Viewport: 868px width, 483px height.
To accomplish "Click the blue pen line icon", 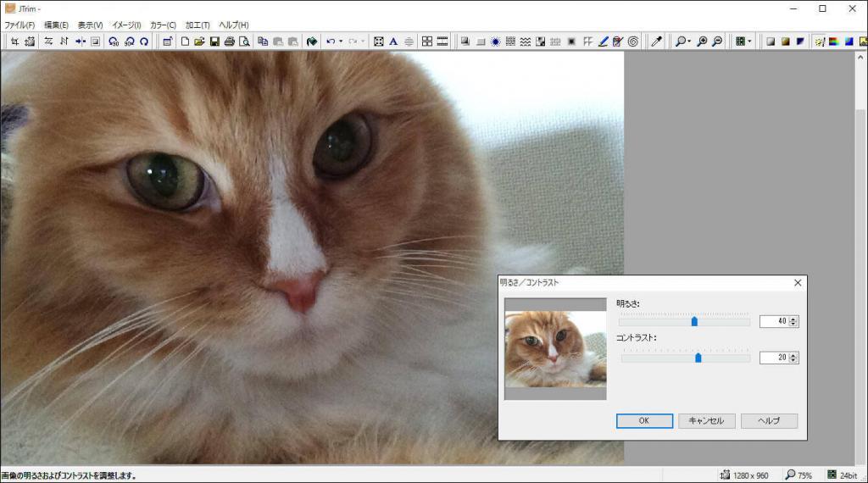I will 604,42.
